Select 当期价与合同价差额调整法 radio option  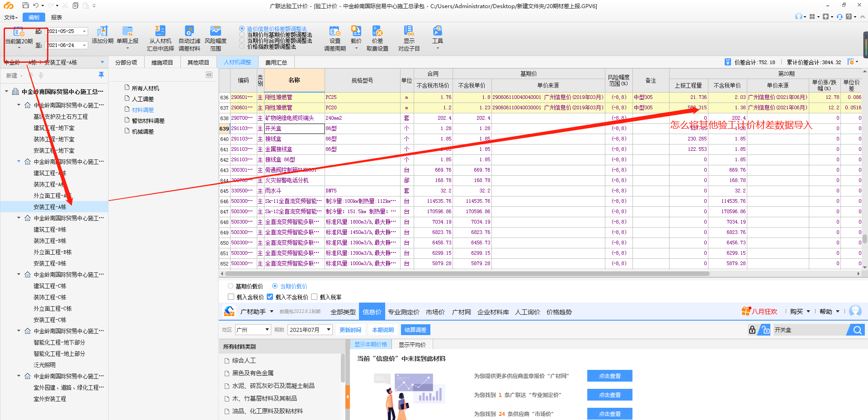tap(242, 40)
